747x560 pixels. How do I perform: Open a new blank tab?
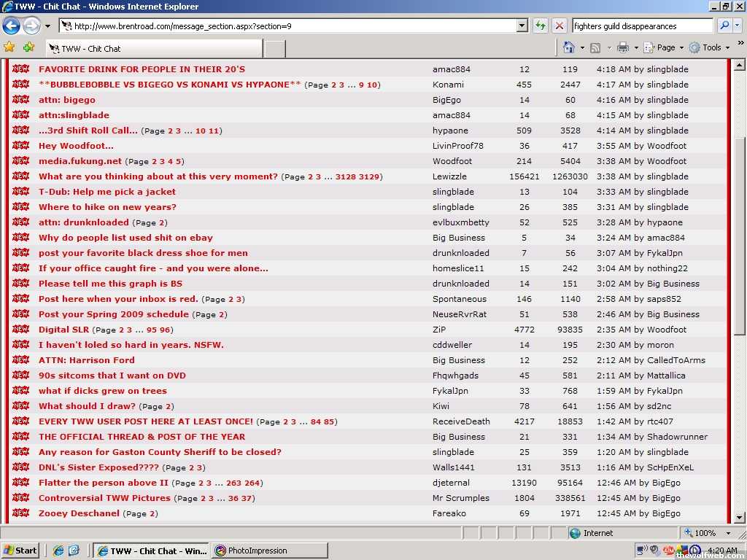(274, 49)
